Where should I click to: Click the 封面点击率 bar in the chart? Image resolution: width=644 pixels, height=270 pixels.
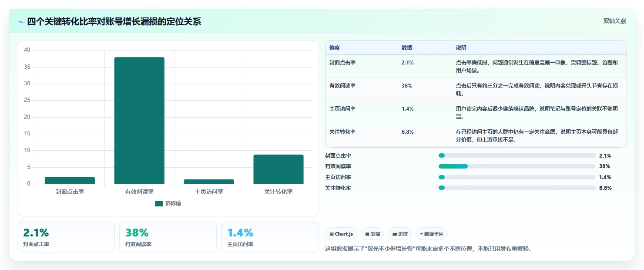[x=70, y=180]
